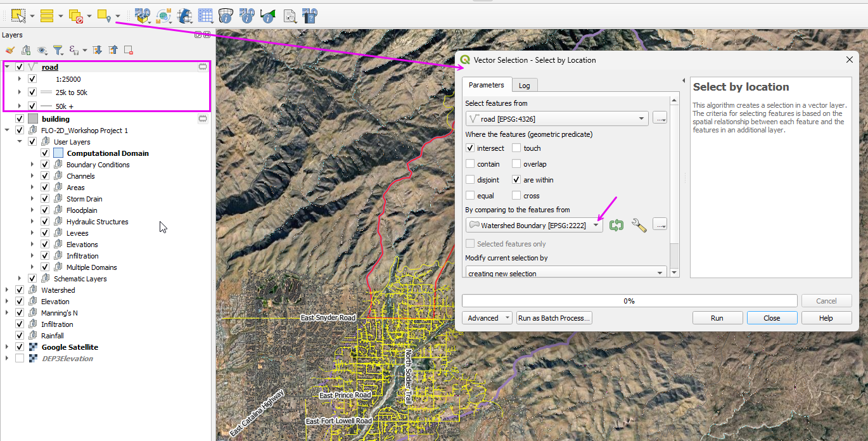Enable the touch predicate checkbox
The image size is (868, 441).
click(x=516, y=148)
